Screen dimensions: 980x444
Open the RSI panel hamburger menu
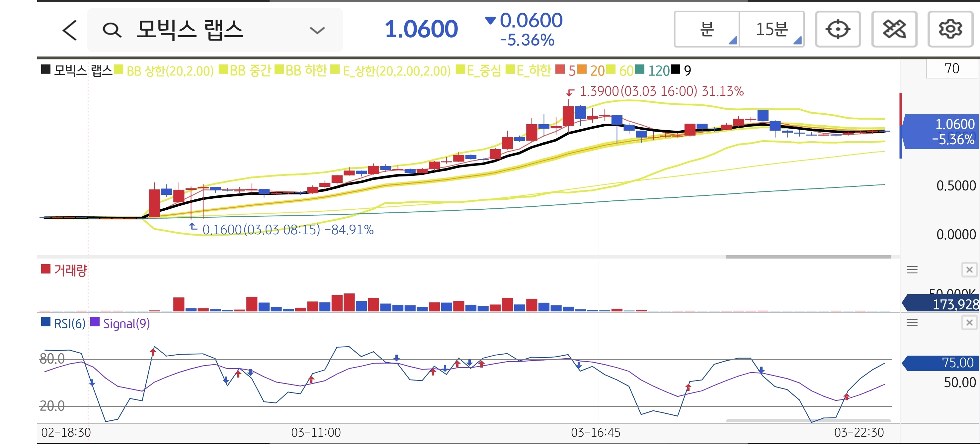[x=912, y=323]
